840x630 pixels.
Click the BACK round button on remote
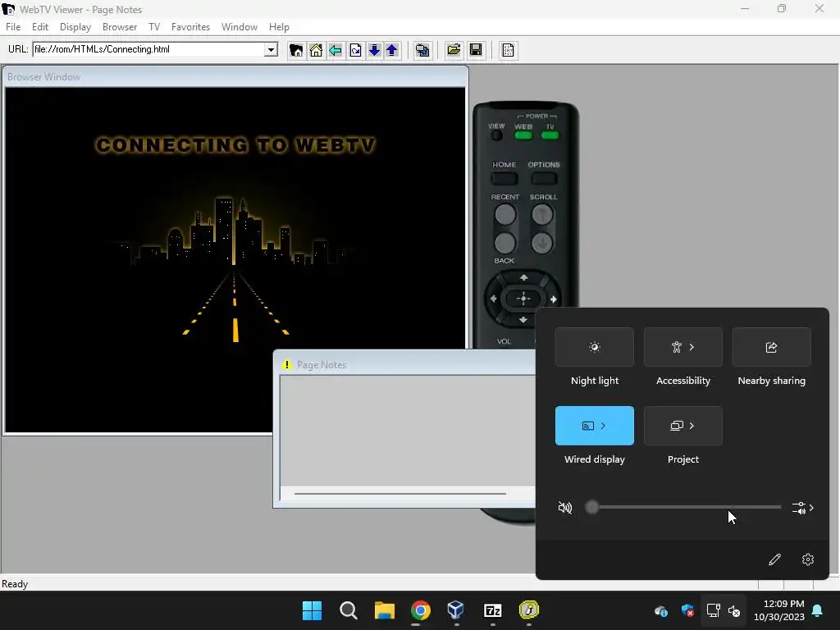[x=505, y=243]
